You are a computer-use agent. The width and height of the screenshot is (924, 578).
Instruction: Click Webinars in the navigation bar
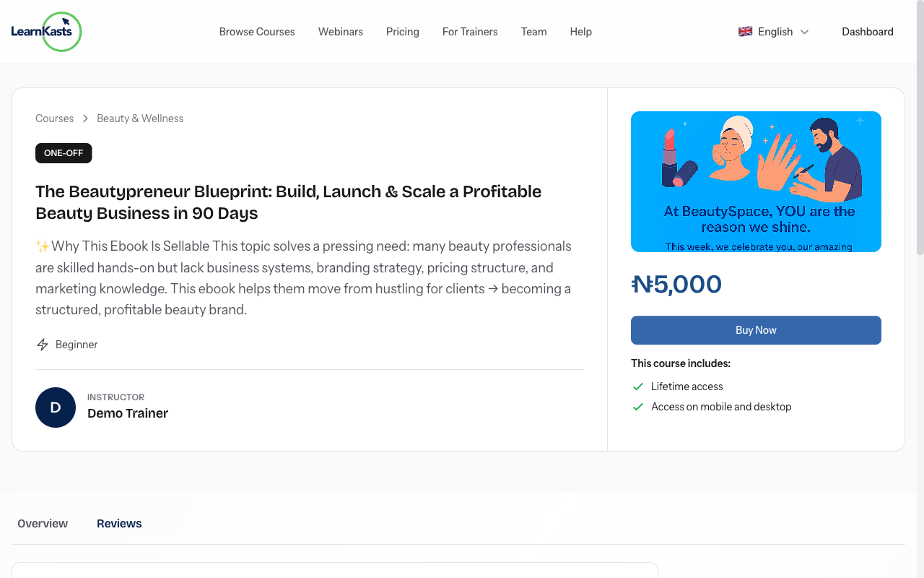(x=340, y=32)
